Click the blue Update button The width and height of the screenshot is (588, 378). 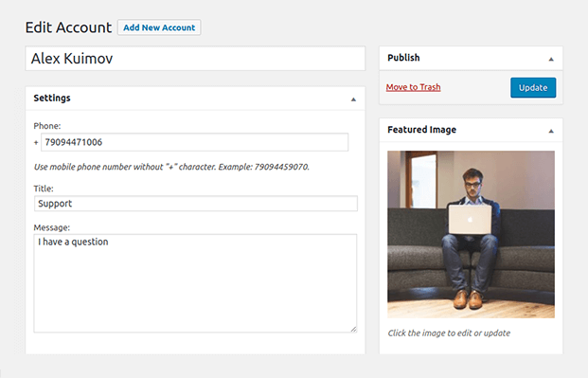coord(533,87)
